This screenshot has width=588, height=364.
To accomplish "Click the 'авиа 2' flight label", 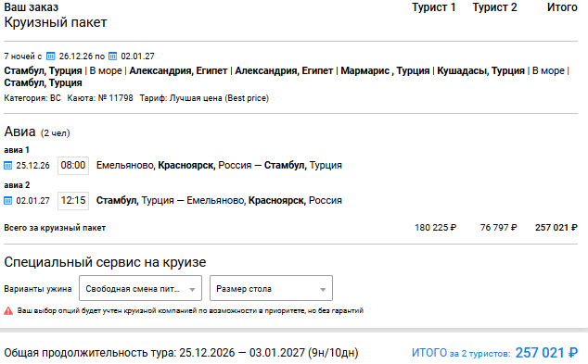I will pyautogui.click(x=17, y=185).
